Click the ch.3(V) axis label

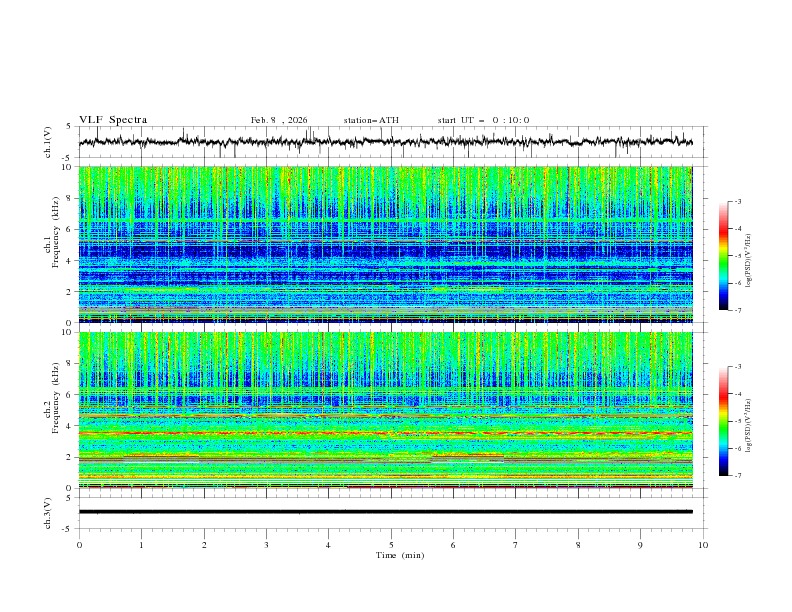[48, 511]
